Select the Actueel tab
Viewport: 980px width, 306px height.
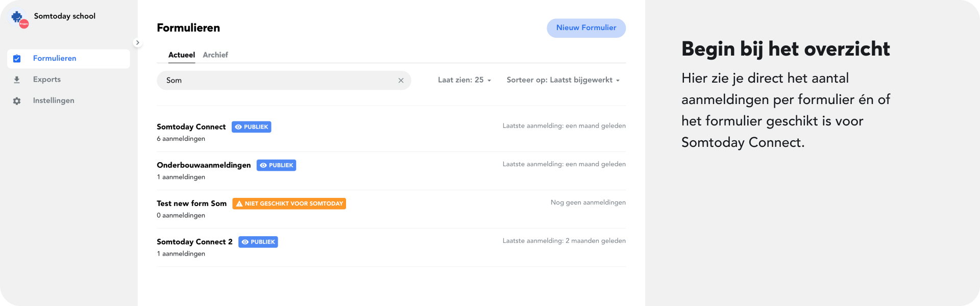tap(182, 55)
